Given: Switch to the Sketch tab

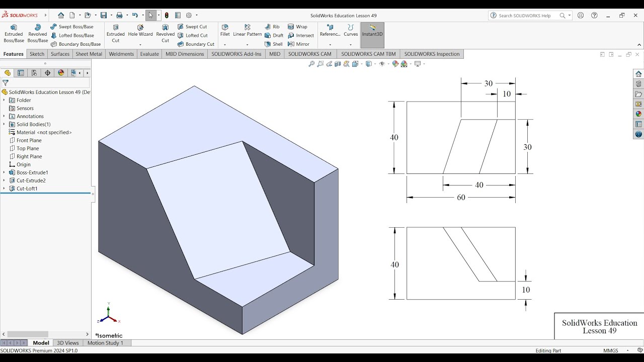Looking at the screenshot, I should 37,54.
